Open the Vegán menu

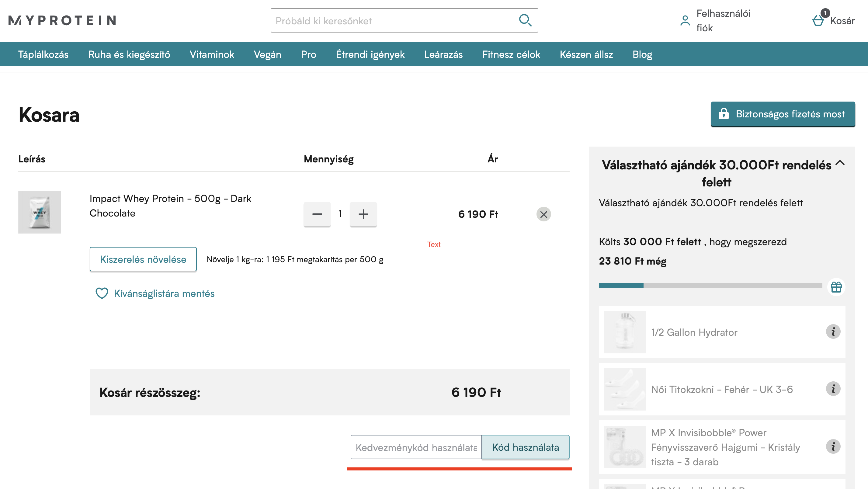(267, 54)
